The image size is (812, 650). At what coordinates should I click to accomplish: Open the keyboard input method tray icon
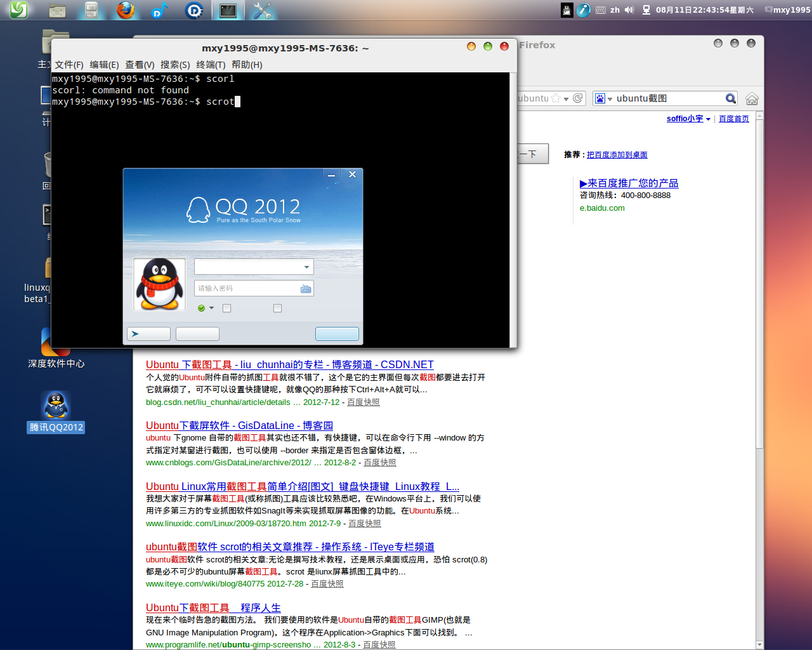tap(601, 10)
